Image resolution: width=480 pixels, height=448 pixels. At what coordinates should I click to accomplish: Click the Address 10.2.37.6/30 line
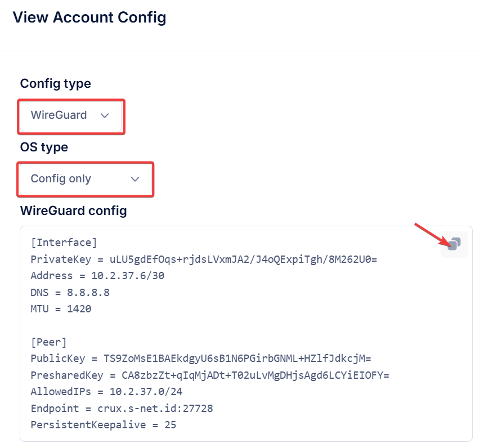tap(97, 276)
